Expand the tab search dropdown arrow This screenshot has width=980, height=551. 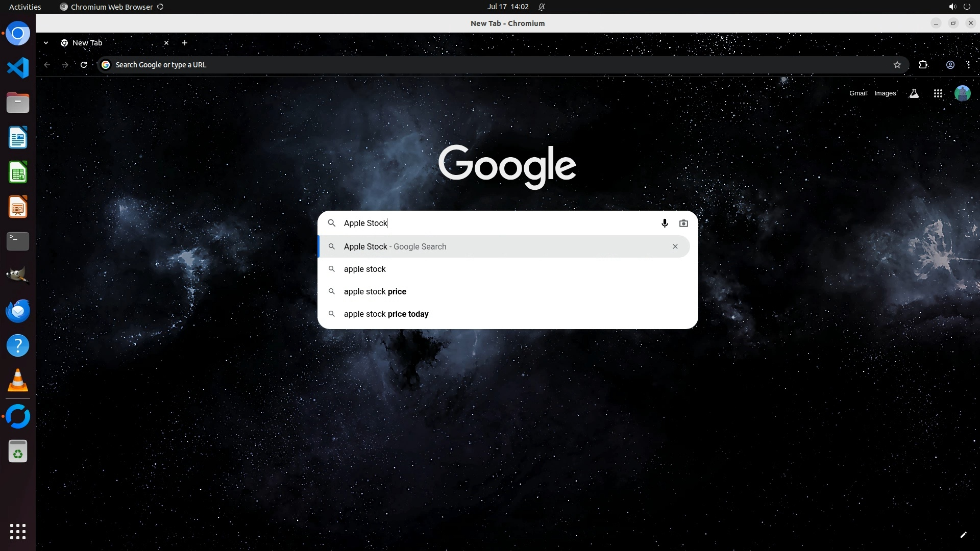click(46, 43)
